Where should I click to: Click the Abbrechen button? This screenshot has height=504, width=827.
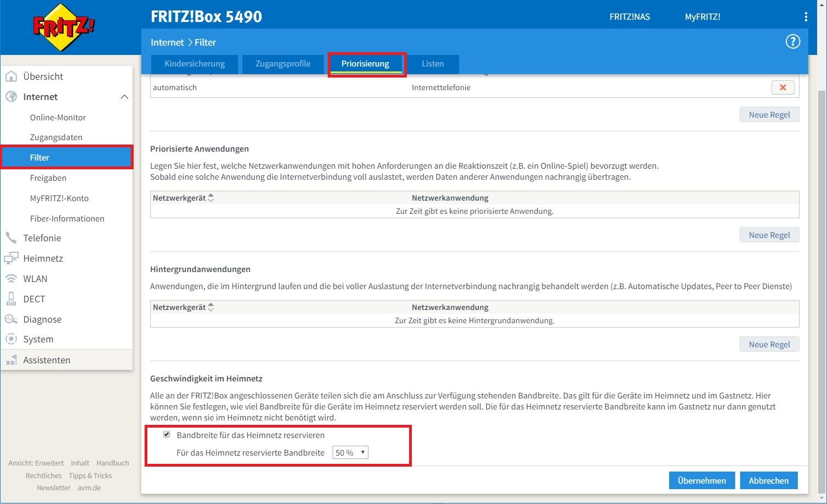tap(769, 480)
